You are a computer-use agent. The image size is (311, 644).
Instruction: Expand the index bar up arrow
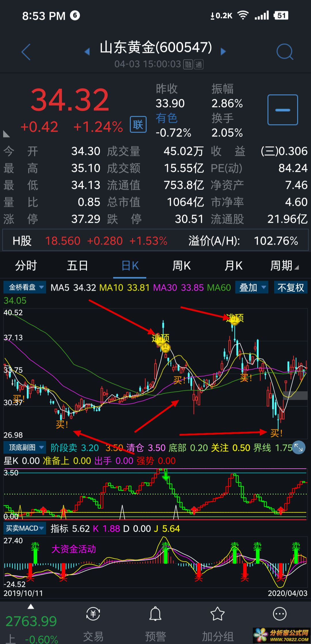pos(31,607)
